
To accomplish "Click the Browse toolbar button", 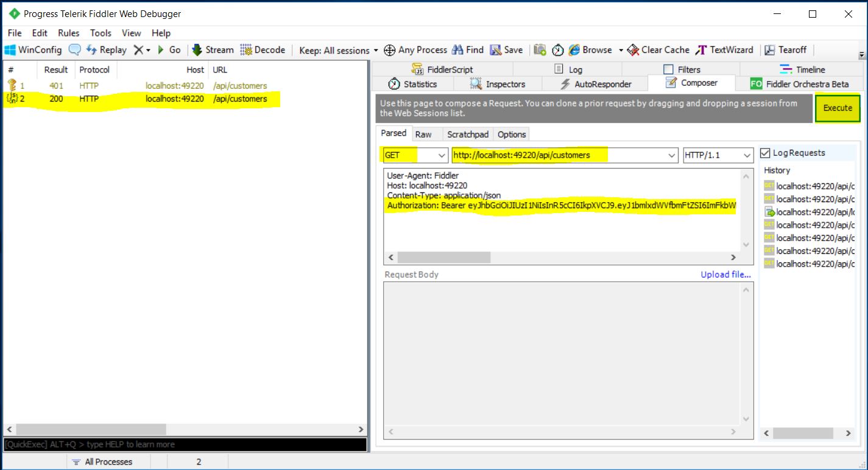I will pyautogui.click(x=590, y=50).
